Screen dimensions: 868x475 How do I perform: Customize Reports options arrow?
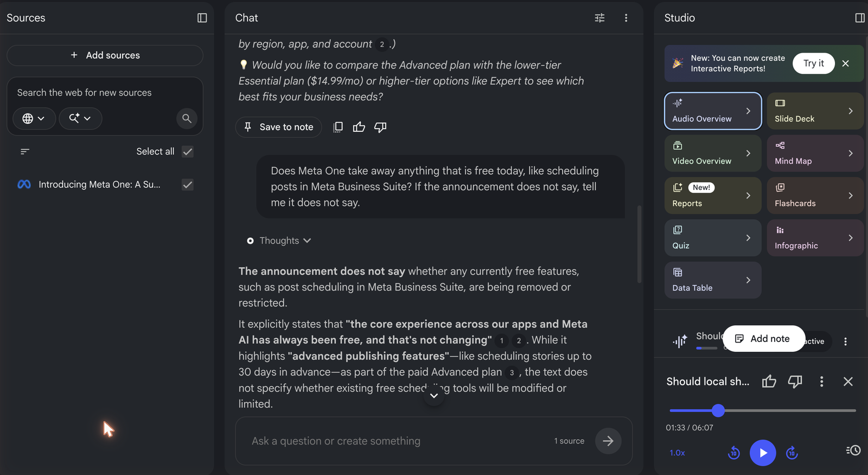pyautogui.click(x=748, y=195)
